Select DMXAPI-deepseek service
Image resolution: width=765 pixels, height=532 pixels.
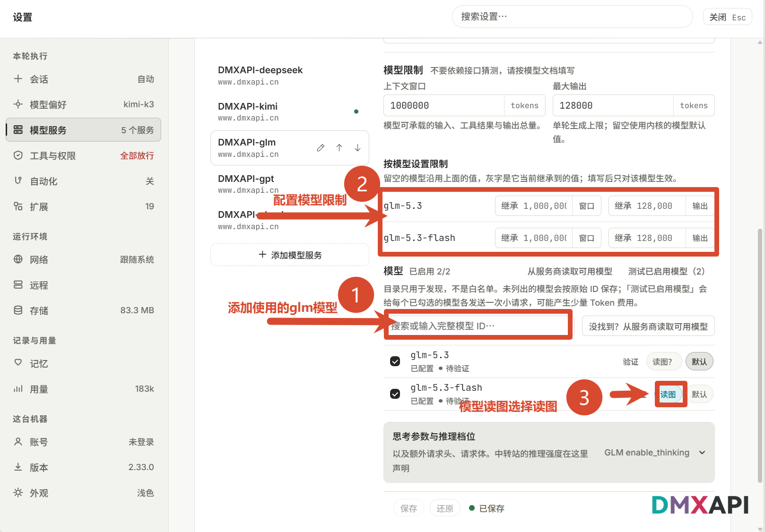pyautogui.click(x=290, y=76)
